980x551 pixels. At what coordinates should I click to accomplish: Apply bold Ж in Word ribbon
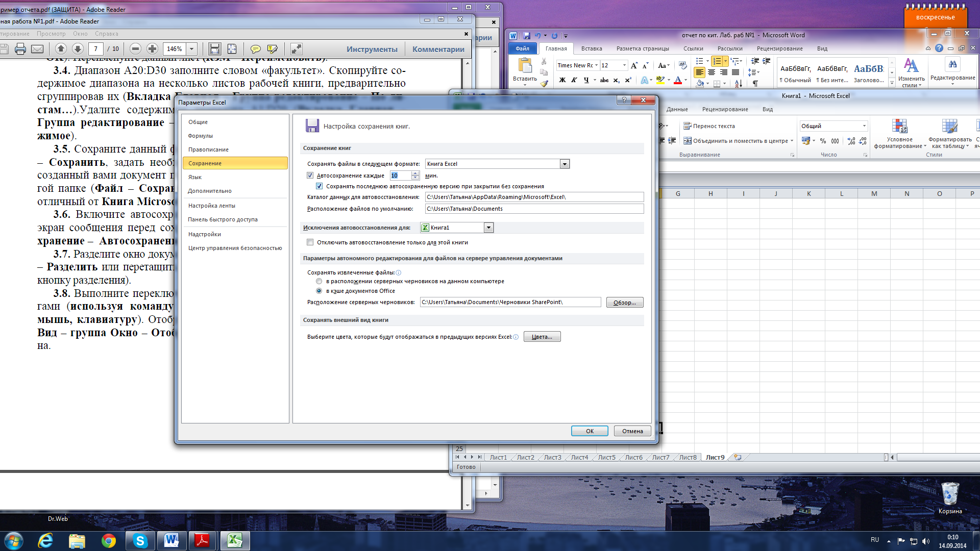point(562,80)
